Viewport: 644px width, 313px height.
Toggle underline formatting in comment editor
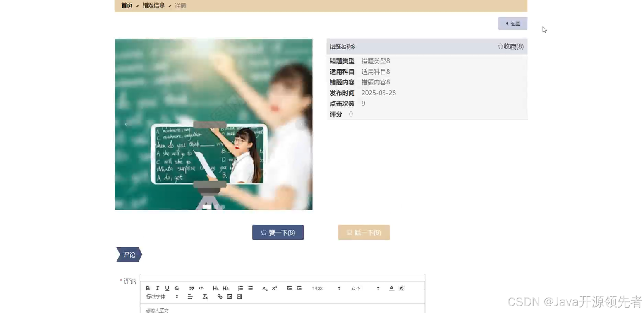point(167,288)
